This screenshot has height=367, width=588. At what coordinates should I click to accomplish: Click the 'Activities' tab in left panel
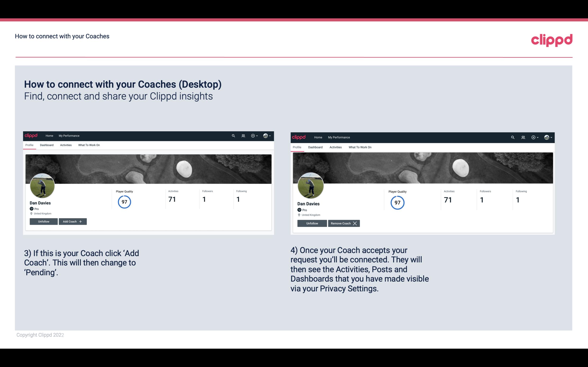point(66,145)
